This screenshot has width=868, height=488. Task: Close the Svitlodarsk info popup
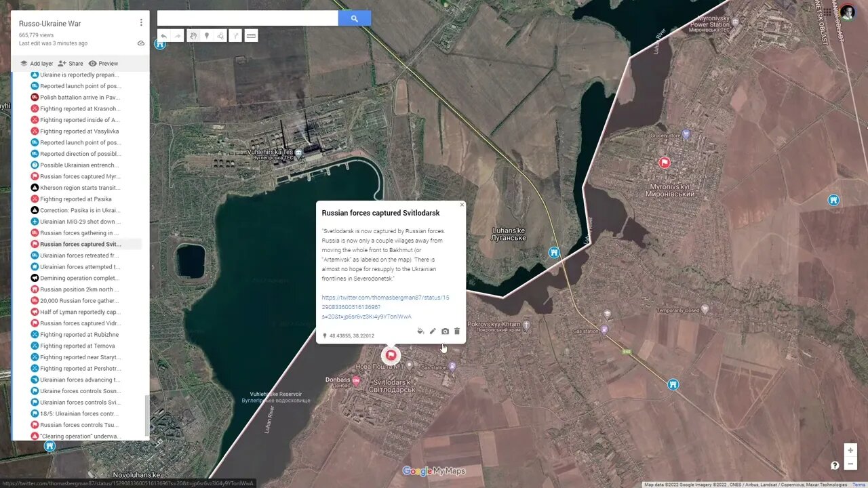[462, 205]
